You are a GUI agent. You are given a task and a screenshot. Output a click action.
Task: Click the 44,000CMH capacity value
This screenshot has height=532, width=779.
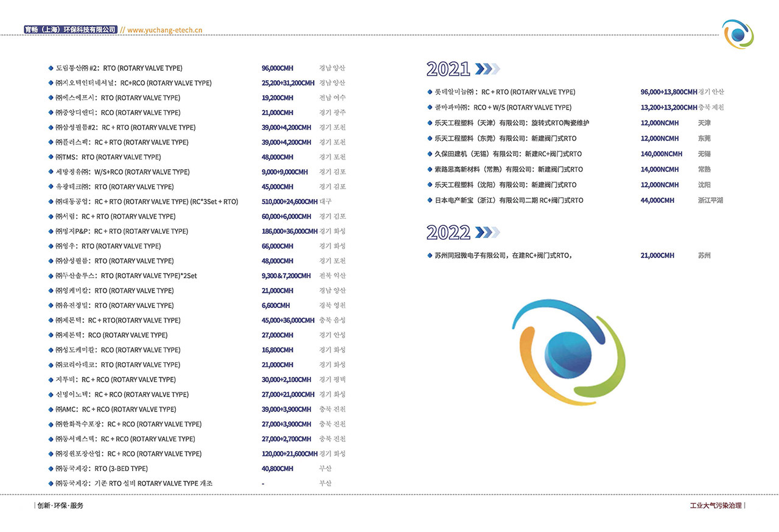[x=657, y=200]
